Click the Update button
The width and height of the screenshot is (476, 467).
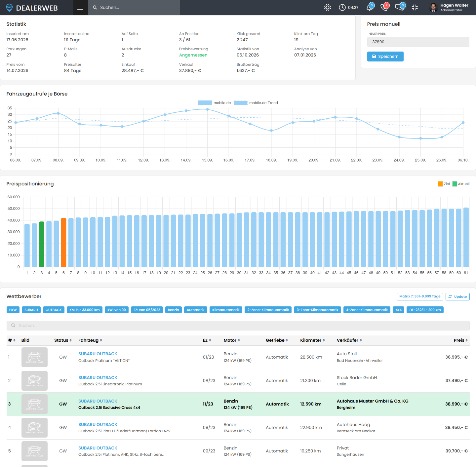(x=457, y=297)
